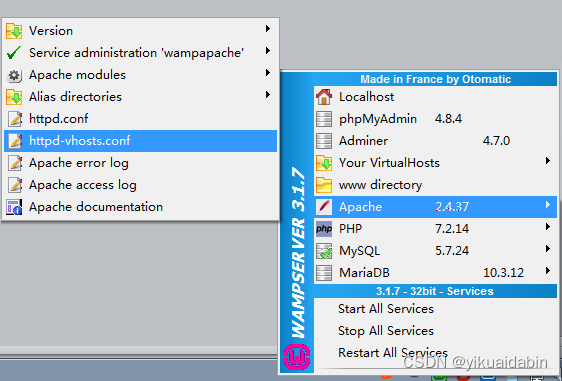Click the green checkmark beside Service administration
This screenshot has width=562, height=381.
[x=14, y=53]
